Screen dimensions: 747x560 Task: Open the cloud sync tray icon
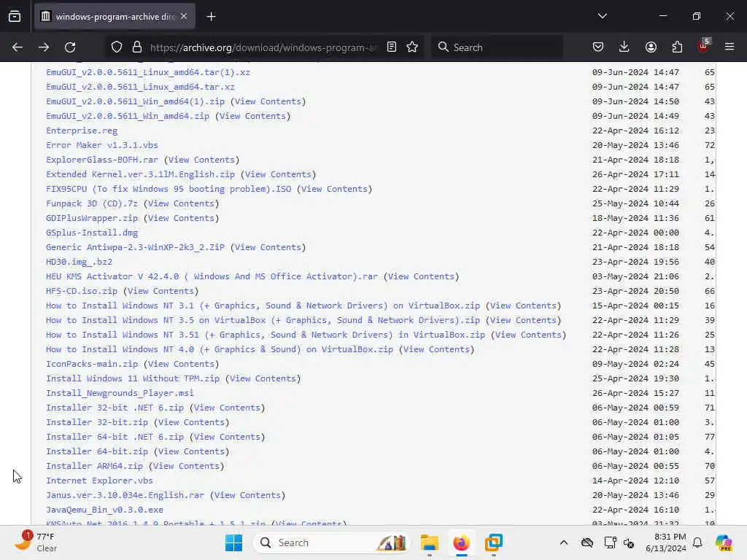pos(587,542)
